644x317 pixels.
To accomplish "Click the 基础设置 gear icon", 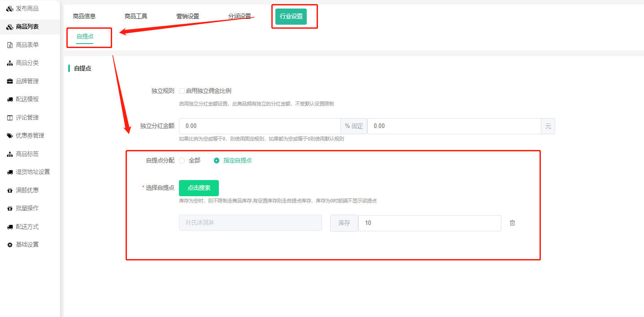I will pos(9,245).
